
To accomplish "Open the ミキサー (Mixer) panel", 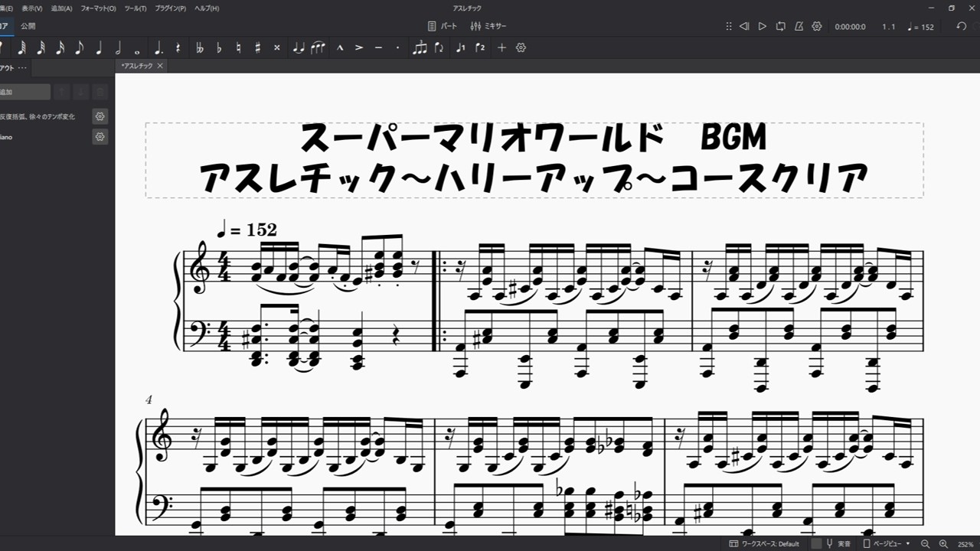I will (488, 26).
